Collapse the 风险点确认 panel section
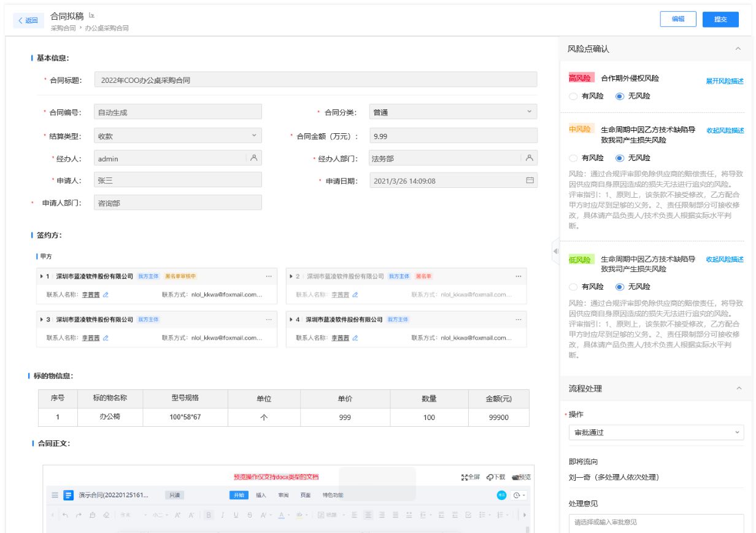Screen dimensions: 756x533 (x=738, y=49)
